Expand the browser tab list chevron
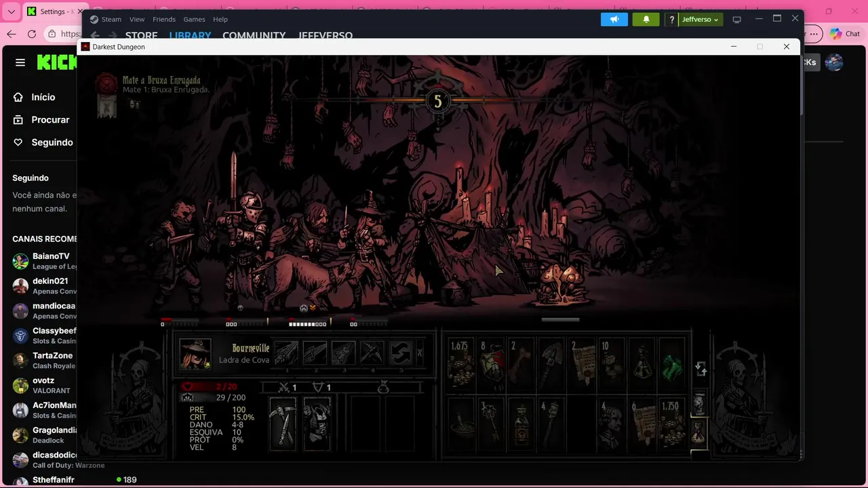This screenshot has width=868, height=488. tap(11, 12)
